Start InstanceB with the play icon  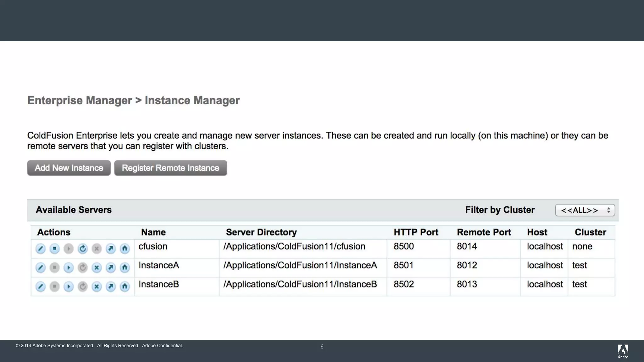[69, 287]
